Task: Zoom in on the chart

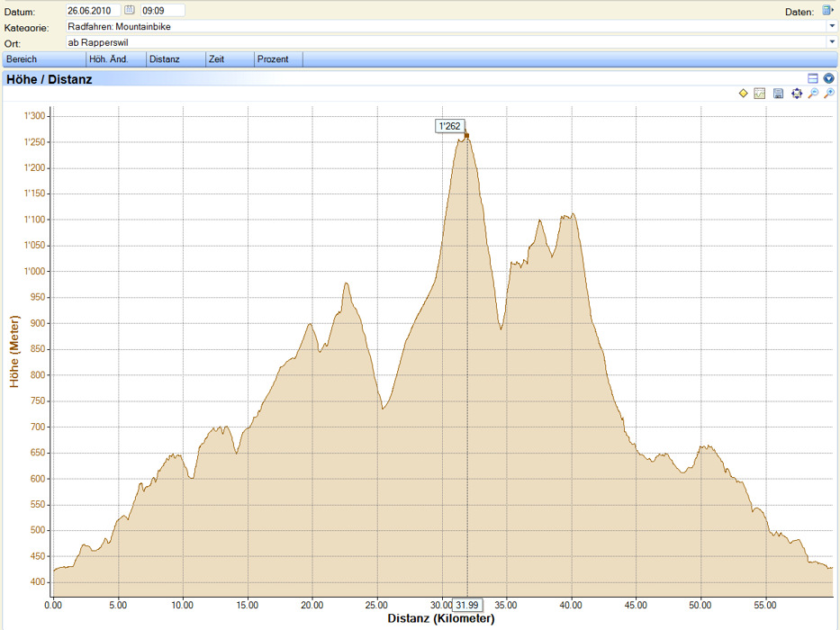Action: (829, 94)
